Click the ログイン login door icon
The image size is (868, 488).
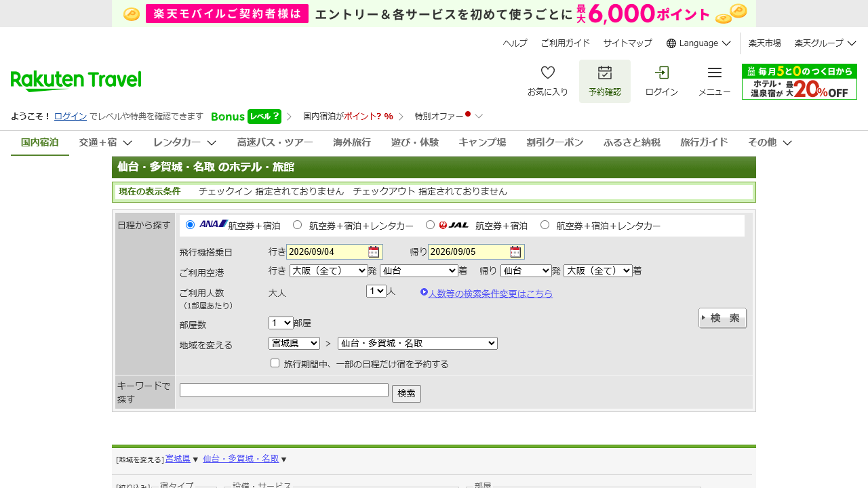click(662, 73)
